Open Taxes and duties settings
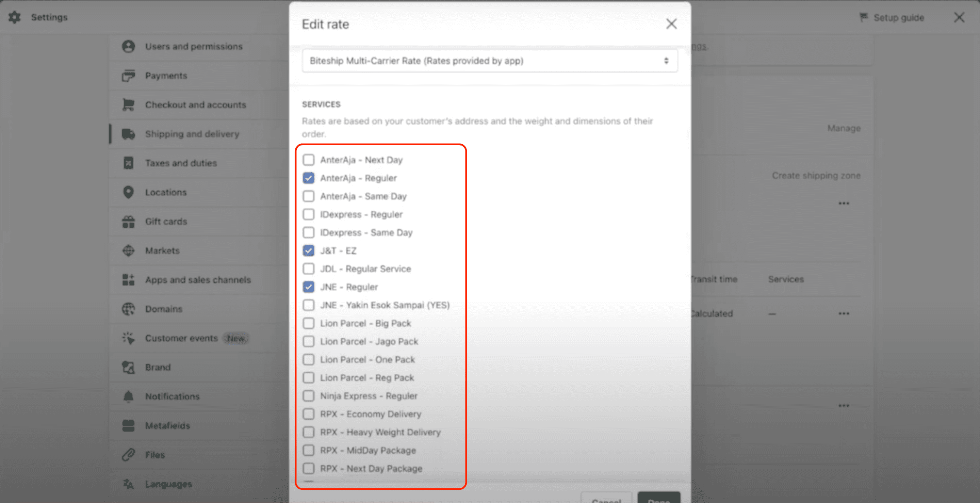 [x=199, y=163]
